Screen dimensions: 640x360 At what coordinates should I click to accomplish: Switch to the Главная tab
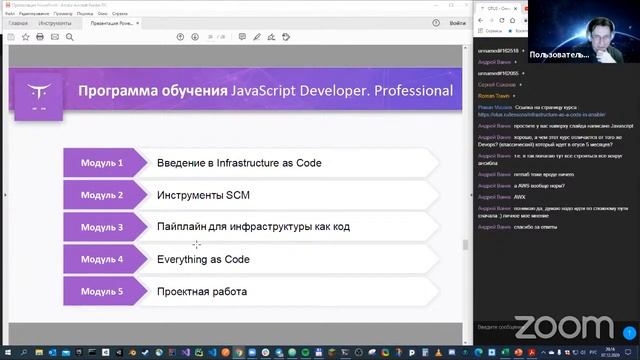pos(18,23)
